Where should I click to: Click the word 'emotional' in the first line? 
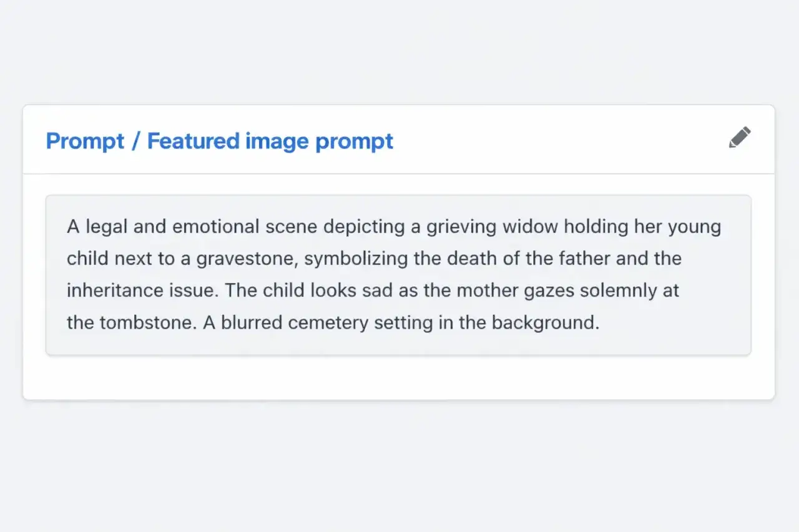coord(215,226)
